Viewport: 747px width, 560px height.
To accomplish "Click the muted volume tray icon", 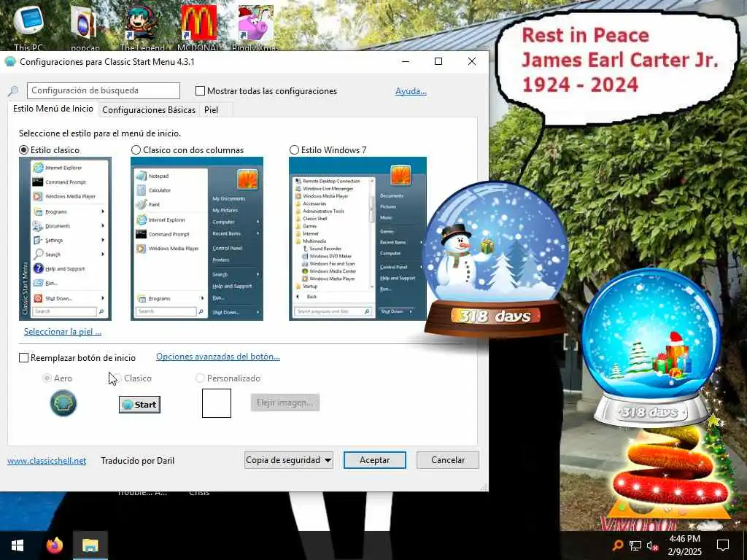I will pyautogui.click(x=652, y=545).
